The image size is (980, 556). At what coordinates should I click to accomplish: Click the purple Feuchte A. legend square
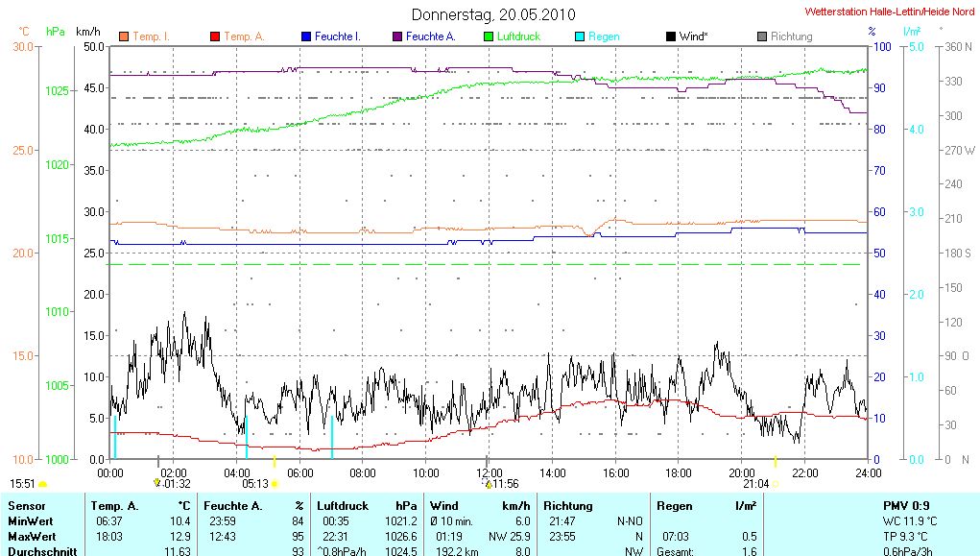[x=397, y=36]
